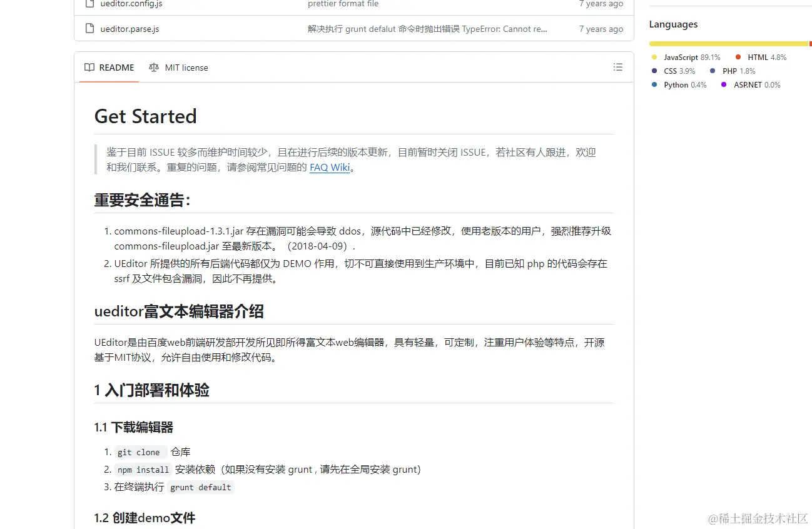Click the file icon beside ueditor.parse.js
This screenshot has width=812, height=529.
89,29
